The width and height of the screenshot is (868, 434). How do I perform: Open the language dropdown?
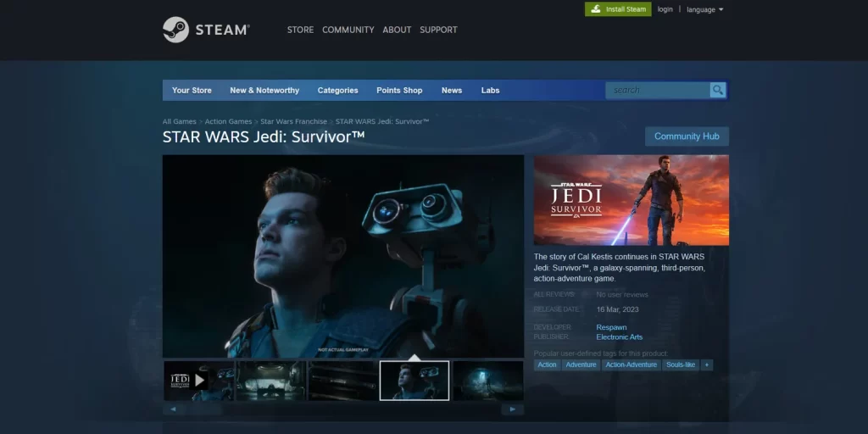pos(704,9)
